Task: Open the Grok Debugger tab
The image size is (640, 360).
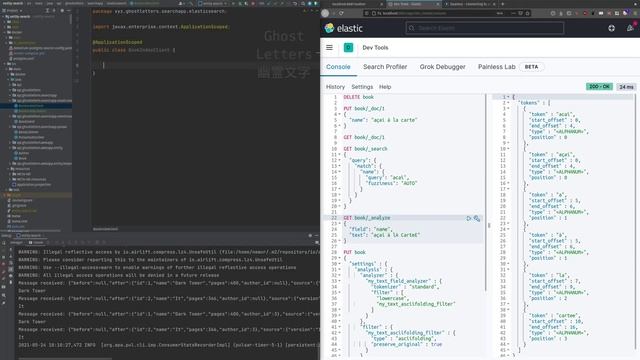Action: (442, 67)
